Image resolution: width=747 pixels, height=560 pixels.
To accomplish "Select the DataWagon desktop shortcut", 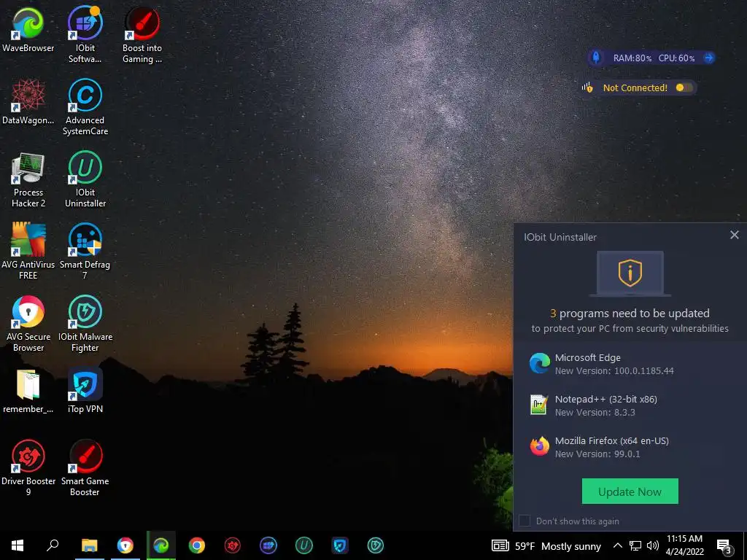I will pyautogui.click(x=28, y=101).
